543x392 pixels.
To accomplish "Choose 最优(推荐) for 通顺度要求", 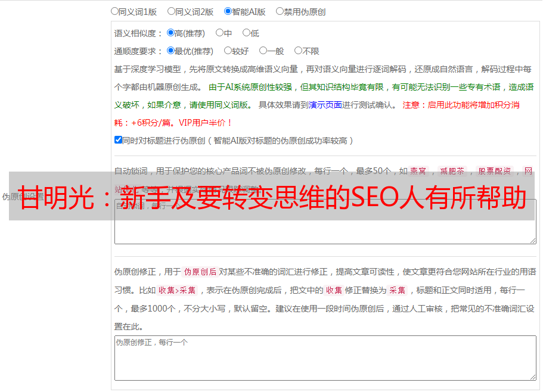I will pos(171,51).
